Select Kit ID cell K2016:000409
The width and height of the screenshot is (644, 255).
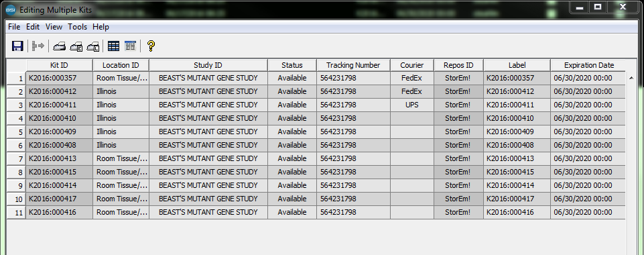coord(59,132)
